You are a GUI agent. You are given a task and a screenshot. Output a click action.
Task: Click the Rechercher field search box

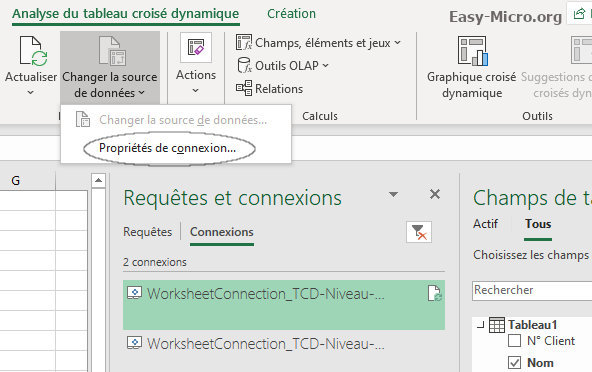532,290
